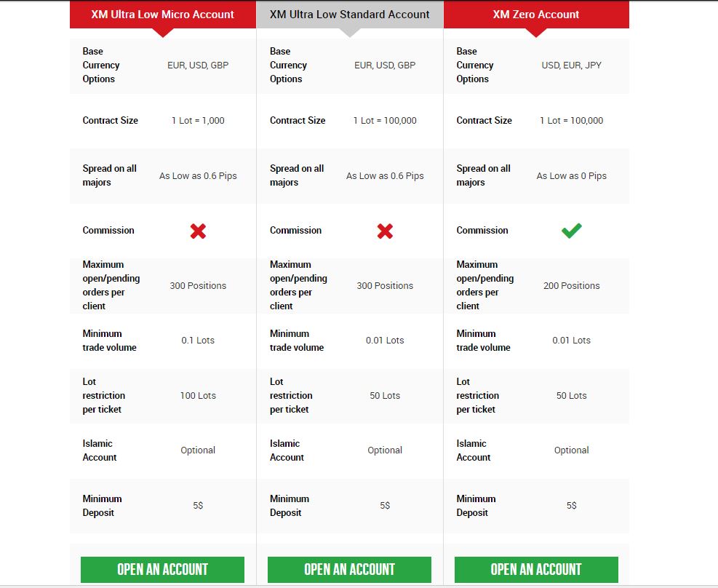Viewport: 718px width, 588px height.
Task: Click the green checkmark in Zero account Commission row
Action: coord(571,231)
